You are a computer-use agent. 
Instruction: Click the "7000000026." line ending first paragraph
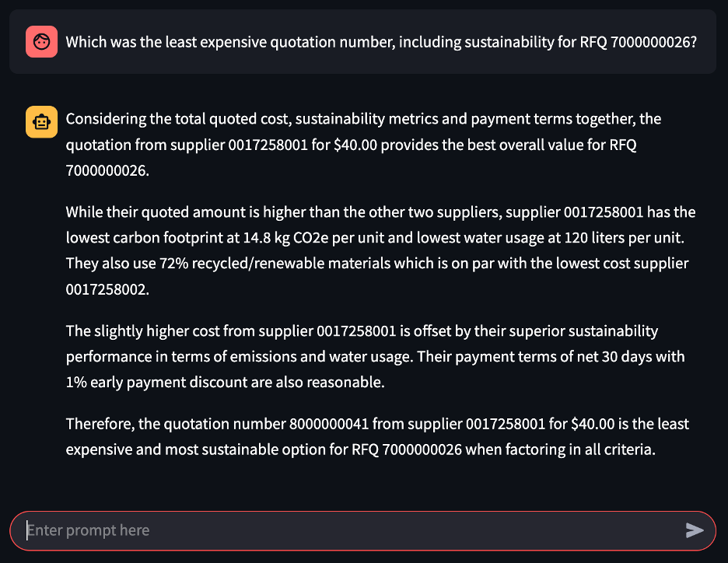[x=107, y=171]
